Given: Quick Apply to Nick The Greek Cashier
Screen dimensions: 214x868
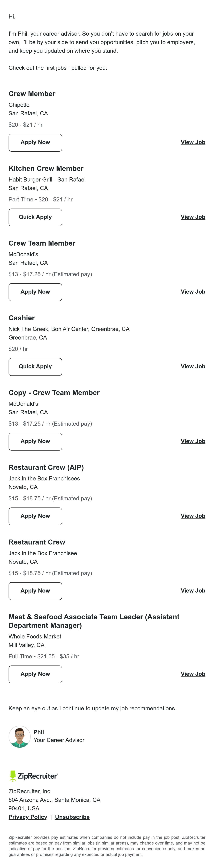Looking at the screenshot, I should tap(35, 367).
